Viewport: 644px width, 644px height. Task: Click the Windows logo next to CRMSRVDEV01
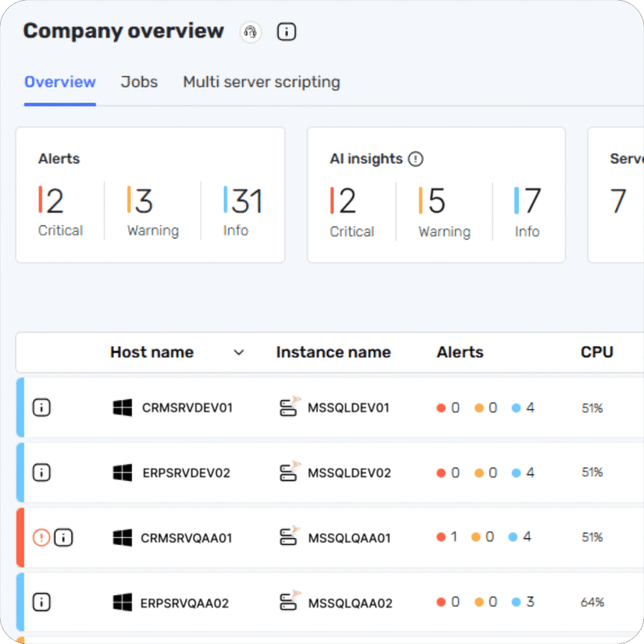(x=123, y=407)
